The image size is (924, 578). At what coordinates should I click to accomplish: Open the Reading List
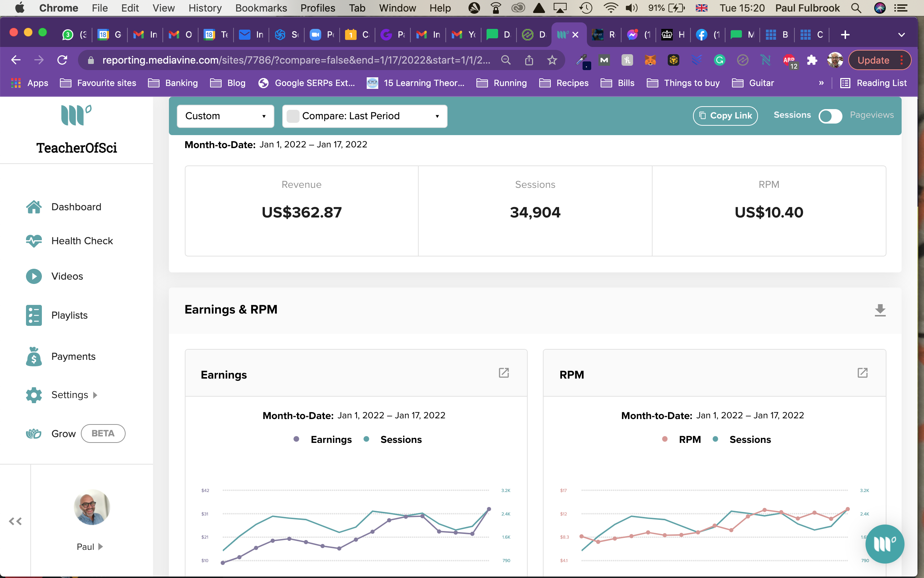point(873,83)
